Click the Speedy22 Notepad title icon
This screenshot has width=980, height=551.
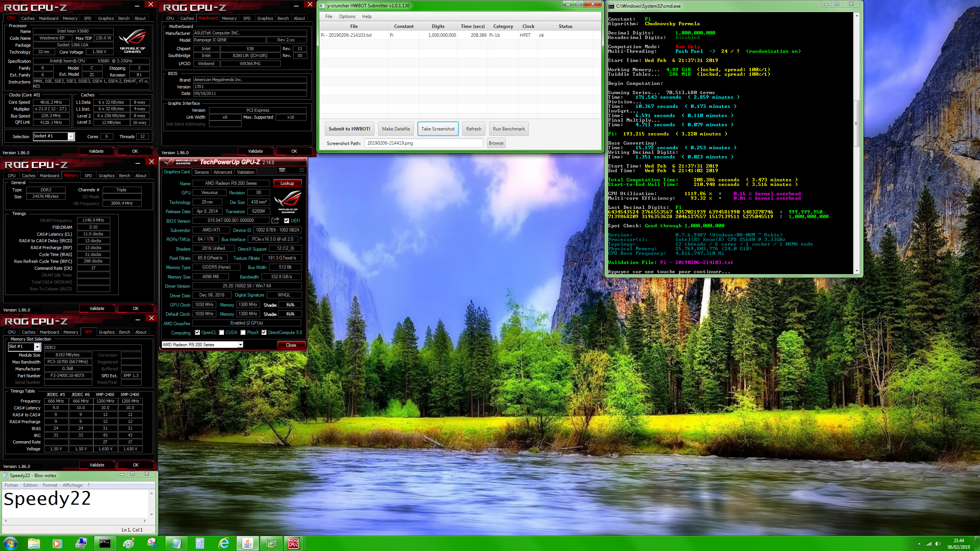click(5, 476)
